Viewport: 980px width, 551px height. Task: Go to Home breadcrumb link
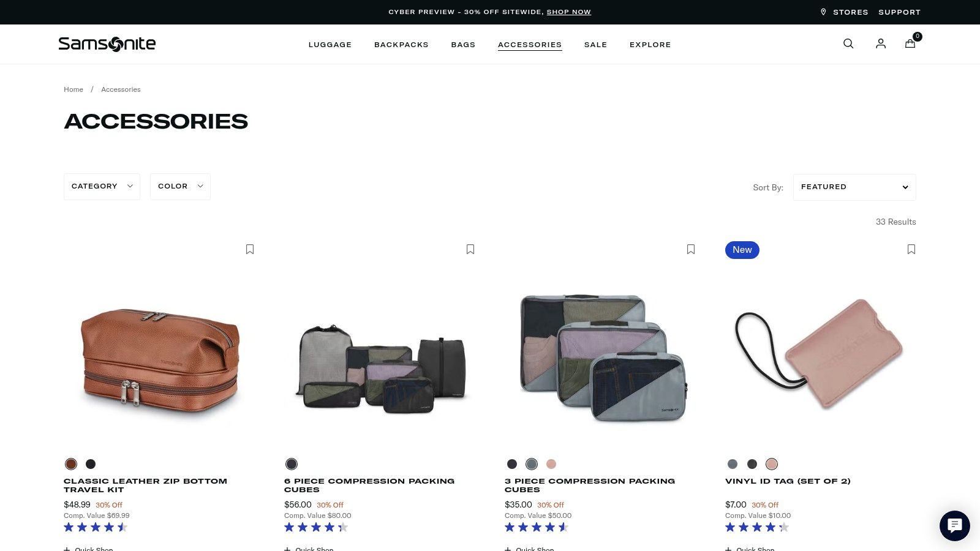(73, 89)
